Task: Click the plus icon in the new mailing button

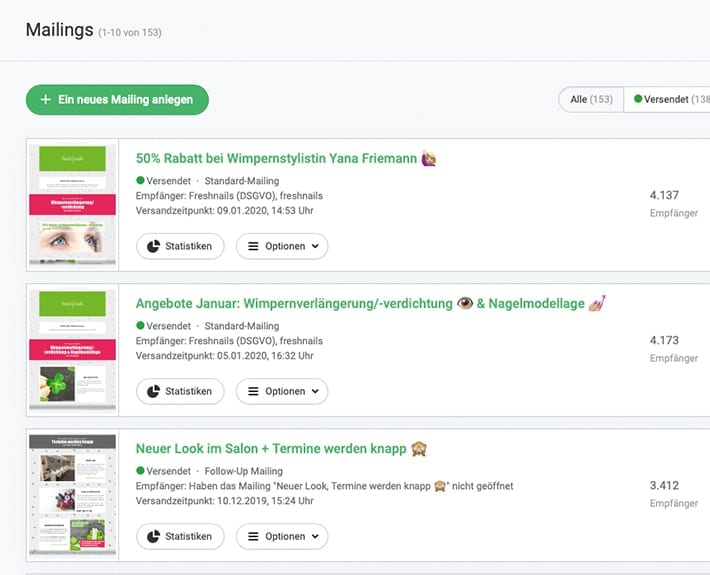Action: [x=45, y=100]
